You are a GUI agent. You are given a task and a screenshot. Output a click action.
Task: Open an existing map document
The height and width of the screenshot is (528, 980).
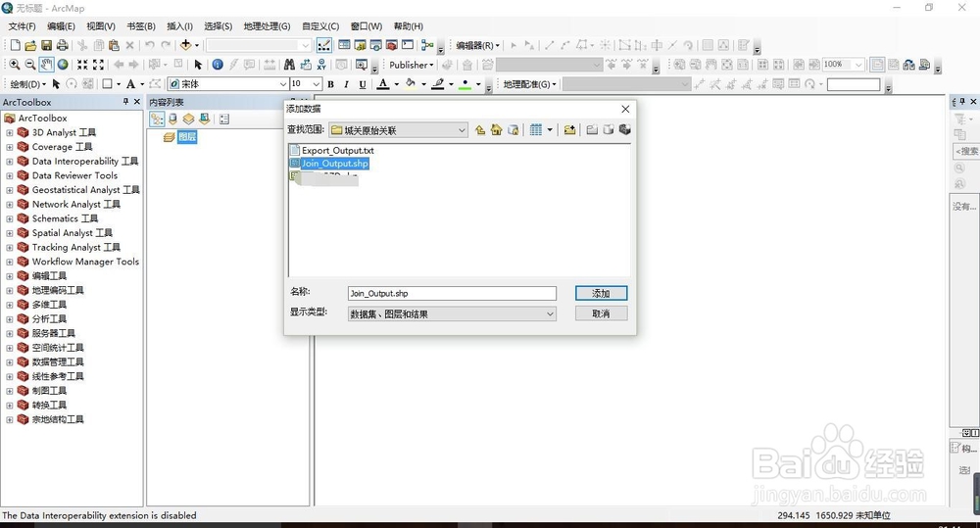(30, 45)
